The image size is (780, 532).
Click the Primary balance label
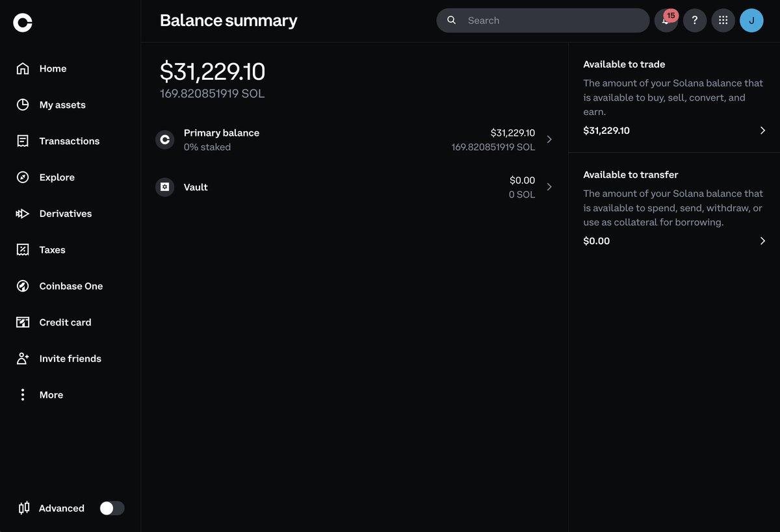[222, 133]
